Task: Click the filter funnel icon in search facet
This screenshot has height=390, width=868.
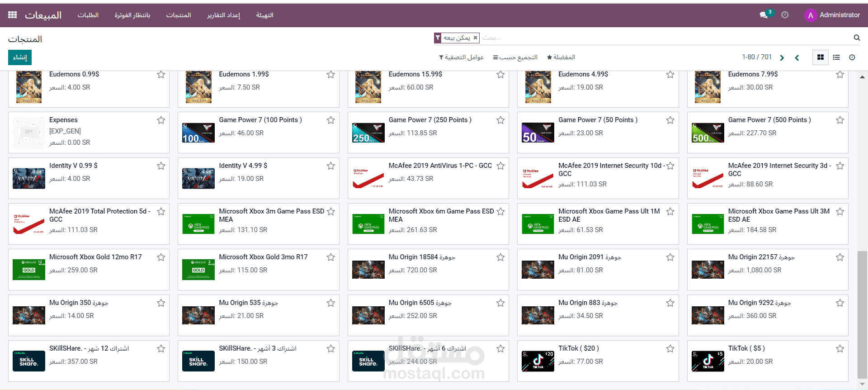Action: [x=438, y=38]
